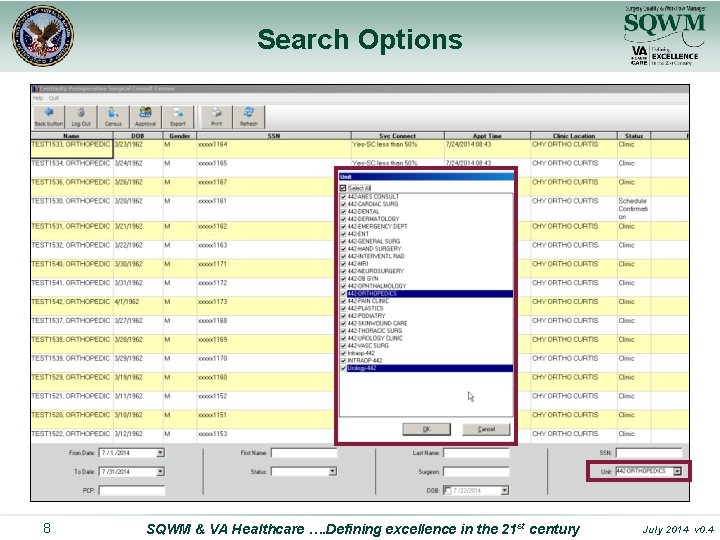This screenshot has width=720, height=540.
Task: Uncheck 442-DENTAL unit checkbox
Action: coord(343,212)
